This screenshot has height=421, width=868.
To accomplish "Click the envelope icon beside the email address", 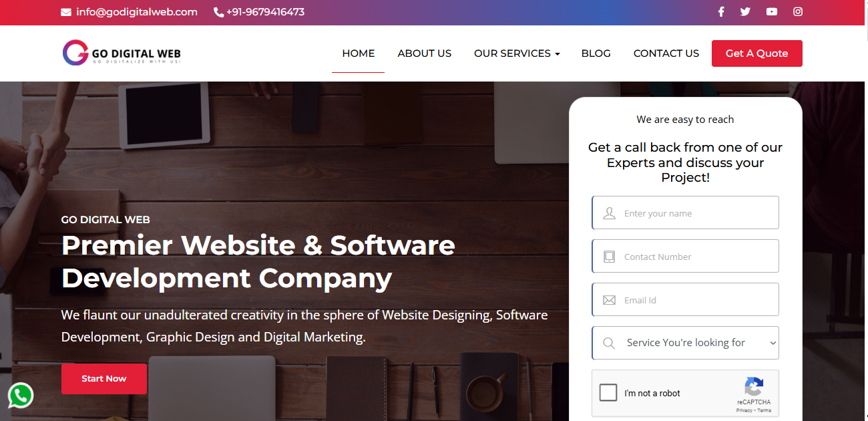I will (66, 12).
